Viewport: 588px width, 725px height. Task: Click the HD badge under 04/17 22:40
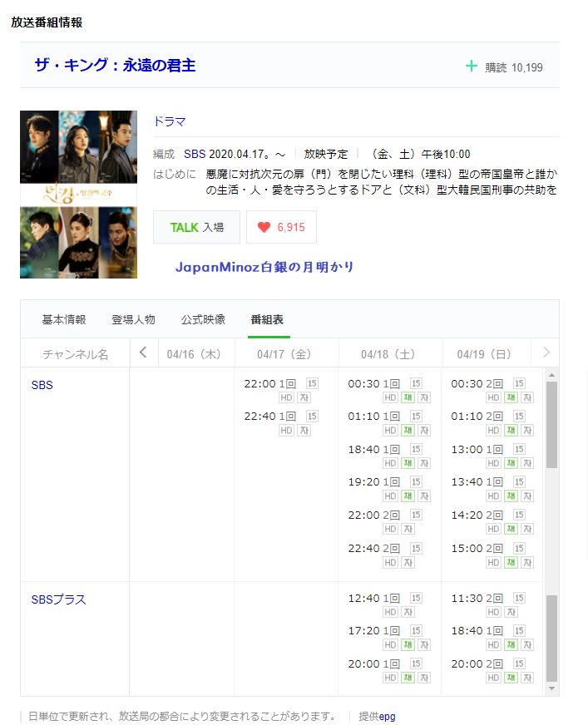click(286, 431)
